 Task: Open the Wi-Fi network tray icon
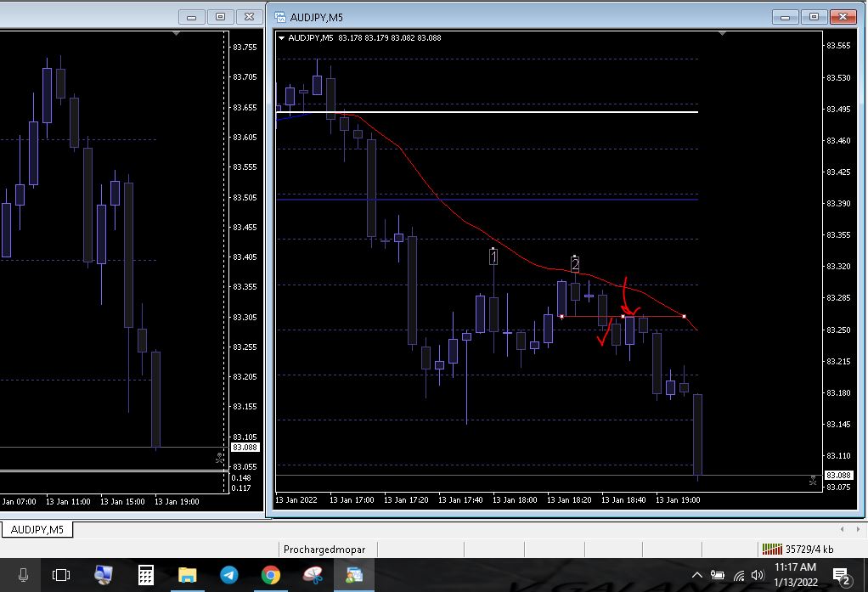click(x=738, y=575)
